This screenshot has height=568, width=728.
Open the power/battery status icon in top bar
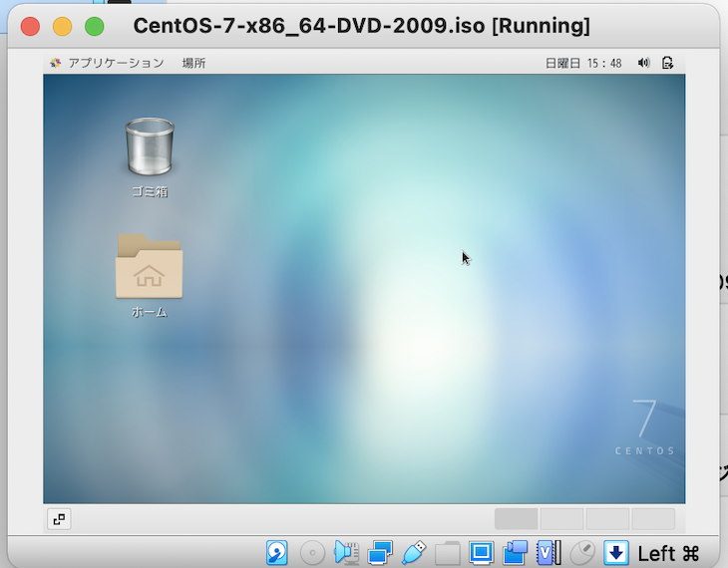(x=667, y=63)
